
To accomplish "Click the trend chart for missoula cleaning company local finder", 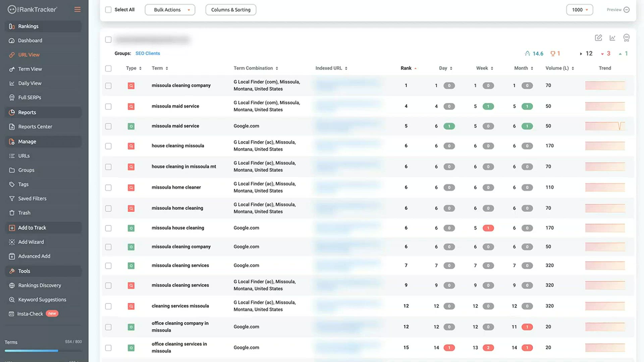I will tap(605, 86).
